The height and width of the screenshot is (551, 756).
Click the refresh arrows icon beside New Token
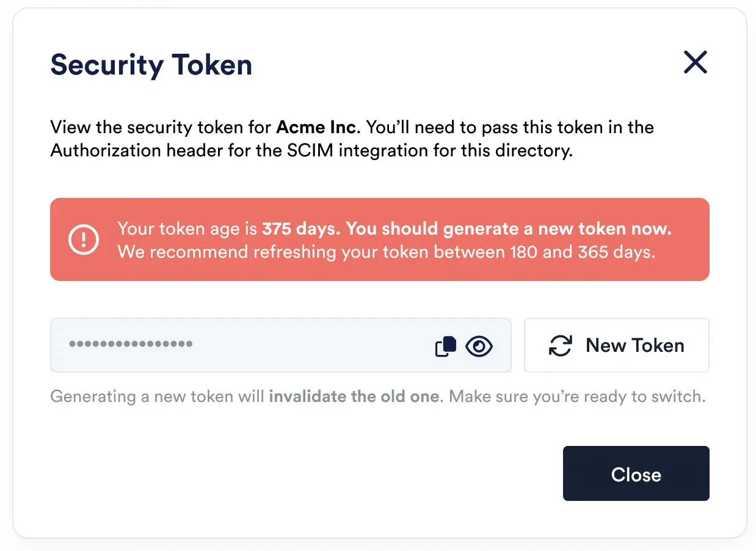click(560, 345)
